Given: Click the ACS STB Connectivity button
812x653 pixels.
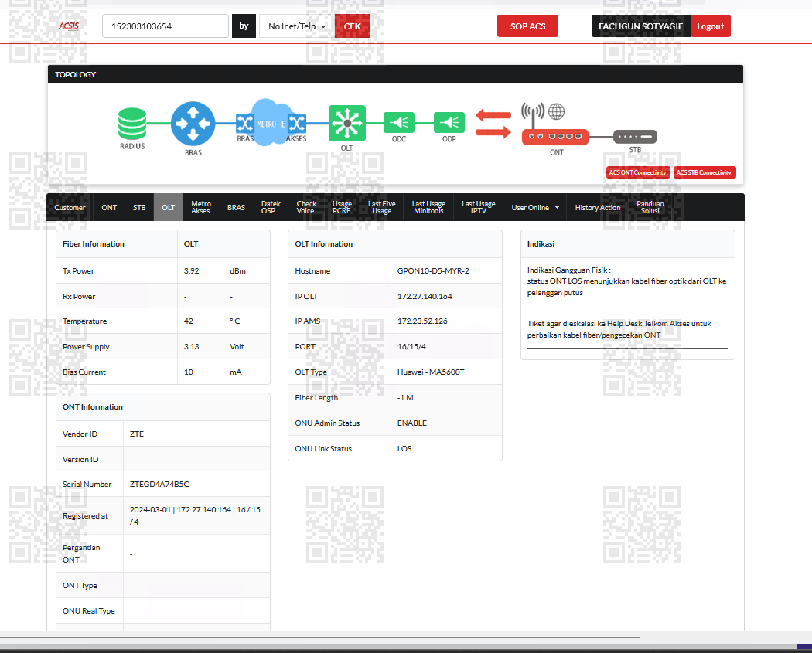Looking at the screenshot, I should pos(705,172).
